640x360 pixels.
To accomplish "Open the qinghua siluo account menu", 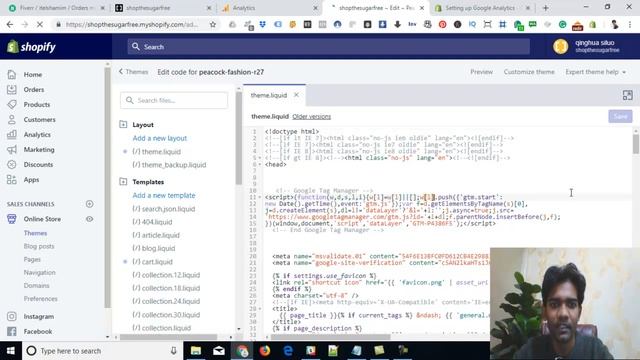I will coord(586,47).
